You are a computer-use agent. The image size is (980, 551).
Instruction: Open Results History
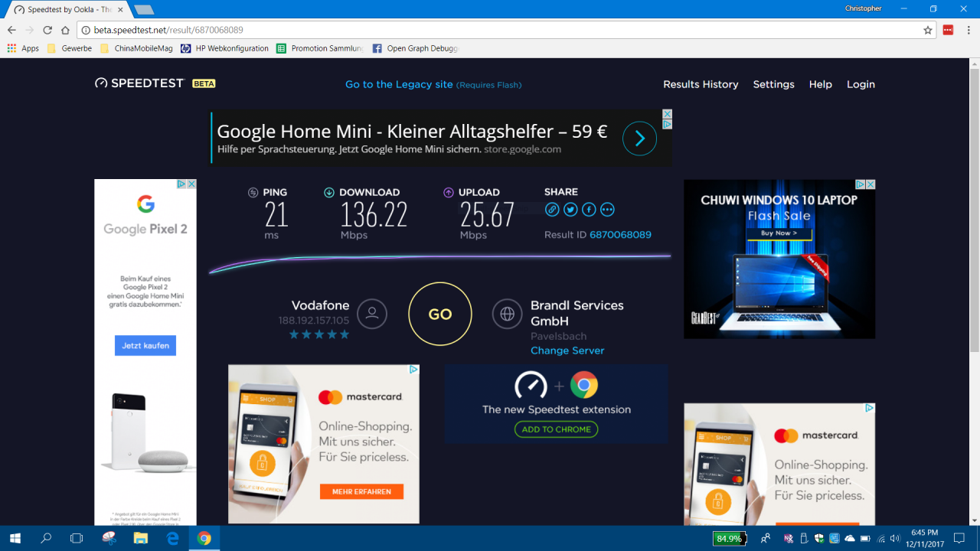(701, 84)
